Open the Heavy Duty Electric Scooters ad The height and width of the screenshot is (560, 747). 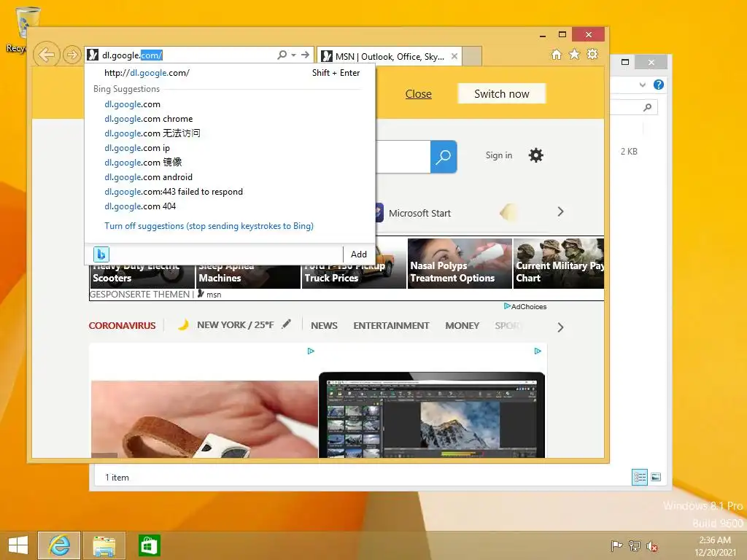click(142, 275)
